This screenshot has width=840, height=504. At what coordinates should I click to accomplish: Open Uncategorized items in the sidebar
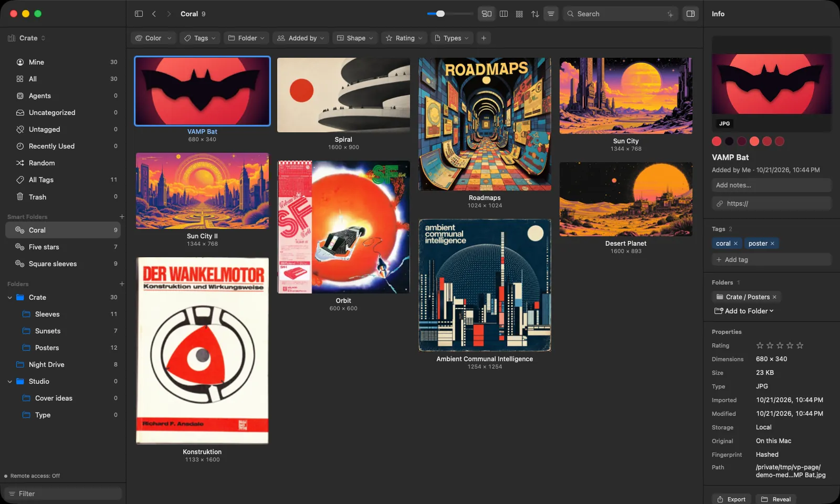(63, 112)
